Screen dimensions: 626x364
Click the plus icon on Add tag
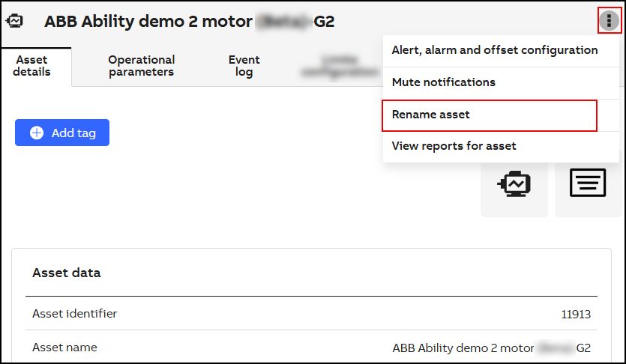tap(37, 133)
